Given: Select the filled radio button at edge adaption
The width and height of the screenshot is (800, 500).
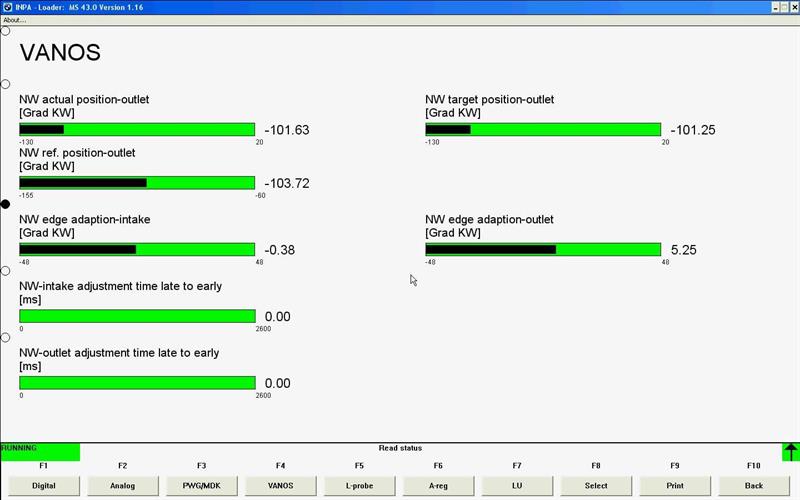Looking at the screenshot, I should 5,204.
